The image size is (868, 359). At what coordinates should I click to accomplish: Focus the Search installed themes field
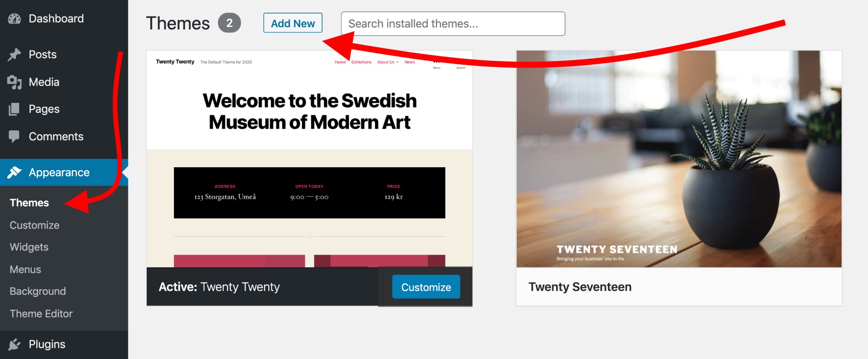(453, 23)
